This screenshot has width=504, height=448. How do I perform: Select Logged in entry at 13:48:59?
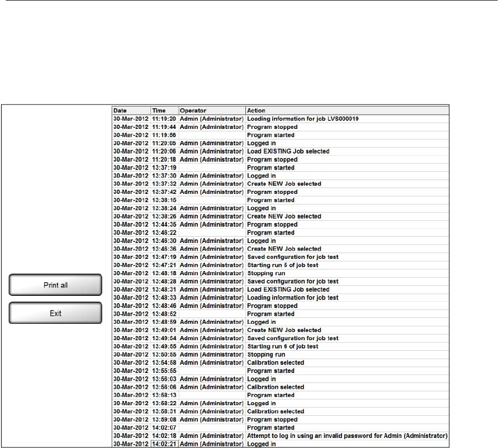coord(261,322)
